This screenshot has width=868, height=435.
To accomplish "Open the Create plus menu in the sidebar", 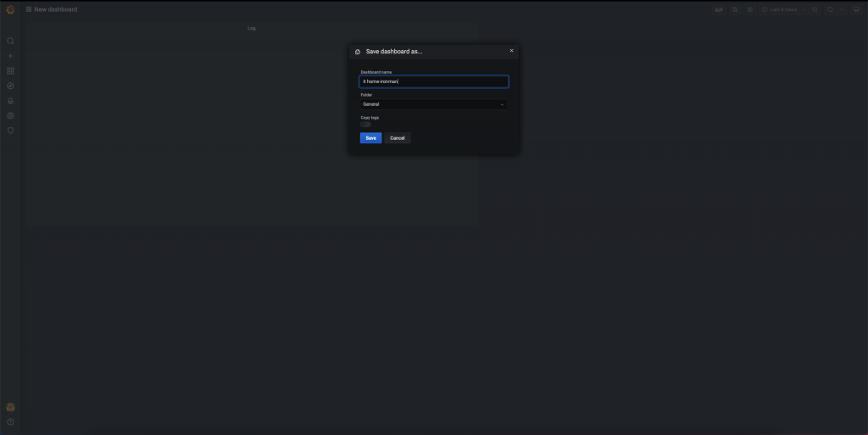I will (x=10, y=56).
